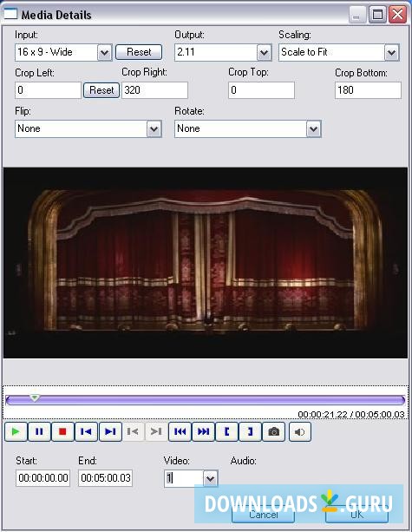Step forward one frame
The image size is (412, 532).
pyautogui.click(x=110, y=431)
